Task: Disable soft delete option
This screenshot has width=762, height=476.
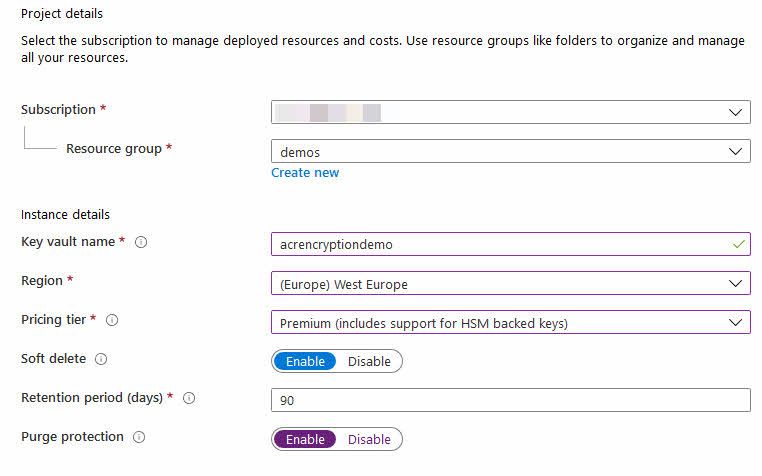Action: tap(369, 361)
